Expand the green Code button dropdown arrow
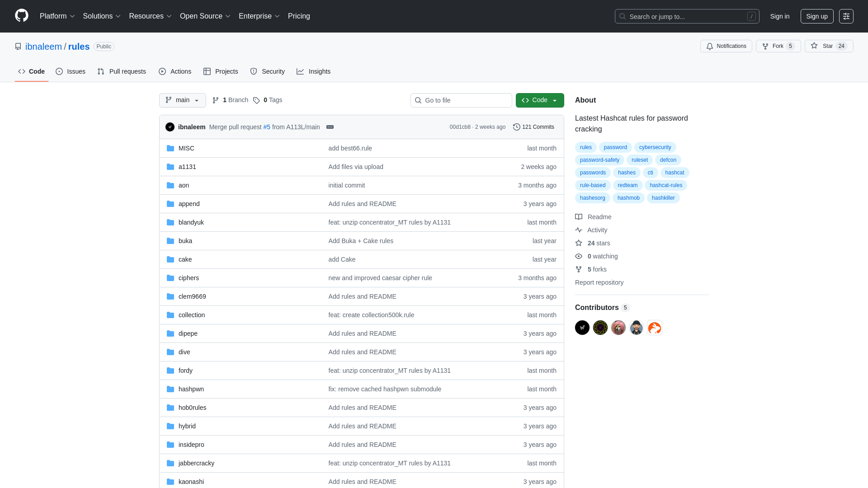The height and width of the screenshot is (488, 868). pos(555,100)
